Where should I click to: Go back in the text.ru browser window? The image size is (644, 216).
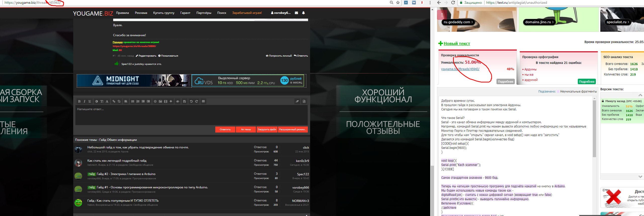point(439,3)
